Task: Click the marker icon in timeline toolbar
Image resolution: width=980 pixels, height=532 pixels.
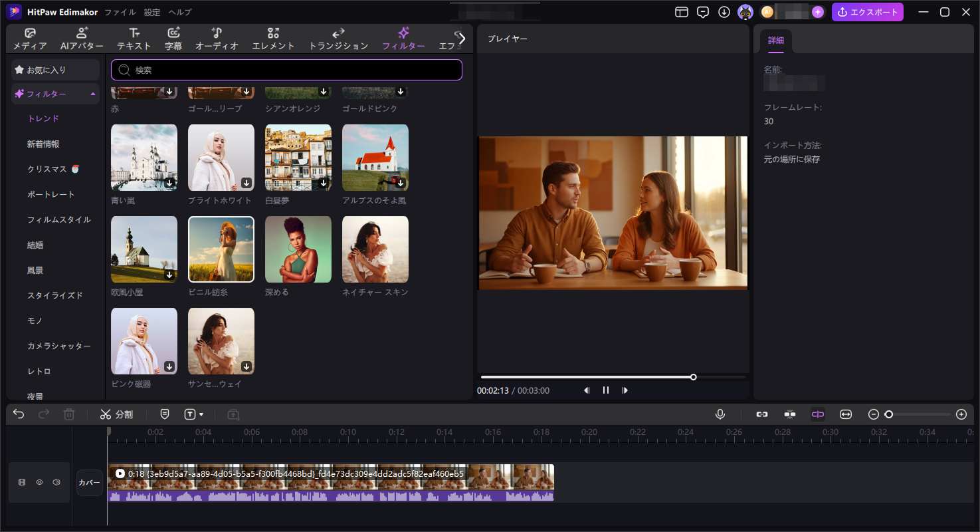Action: pyautogui.click(x=165, y=414)
